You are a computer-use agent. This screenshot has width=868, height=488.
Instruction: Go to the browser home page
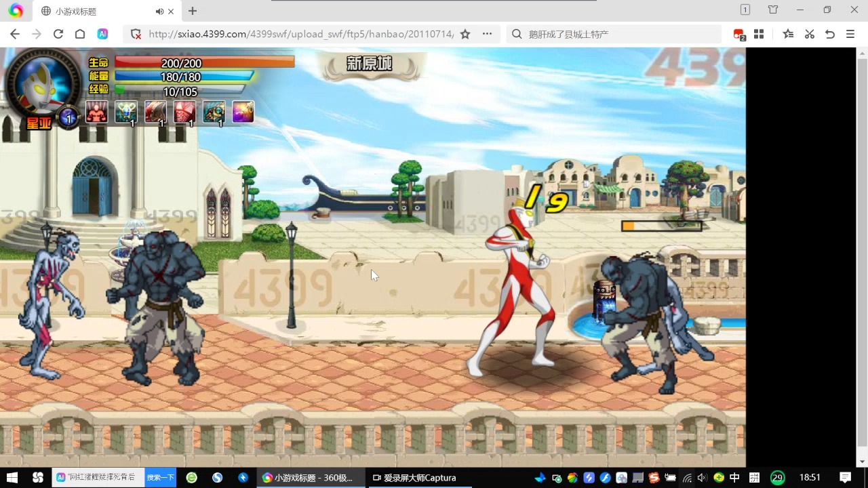point(80,34)
